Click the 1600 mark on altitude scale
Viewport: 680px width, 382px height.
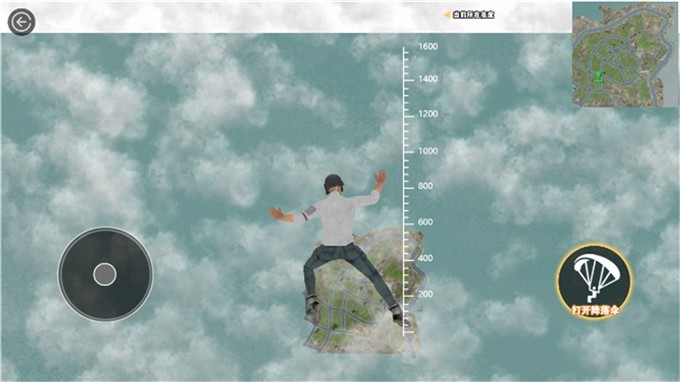click(x=428, y=46)
